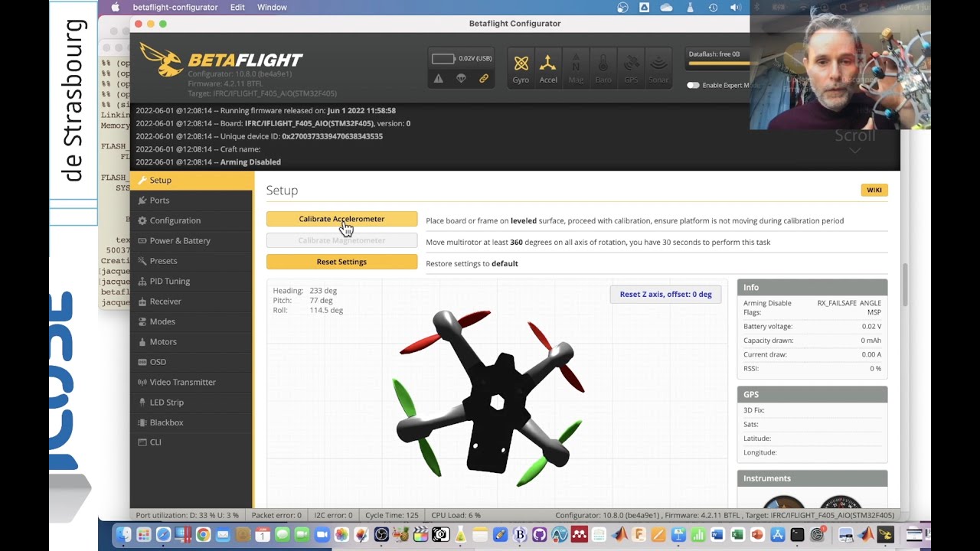Image resolution: width=980 pixels, height=551 pixels.
Task: Go to the Blackbox tab
Action: (x=191, y=422)
